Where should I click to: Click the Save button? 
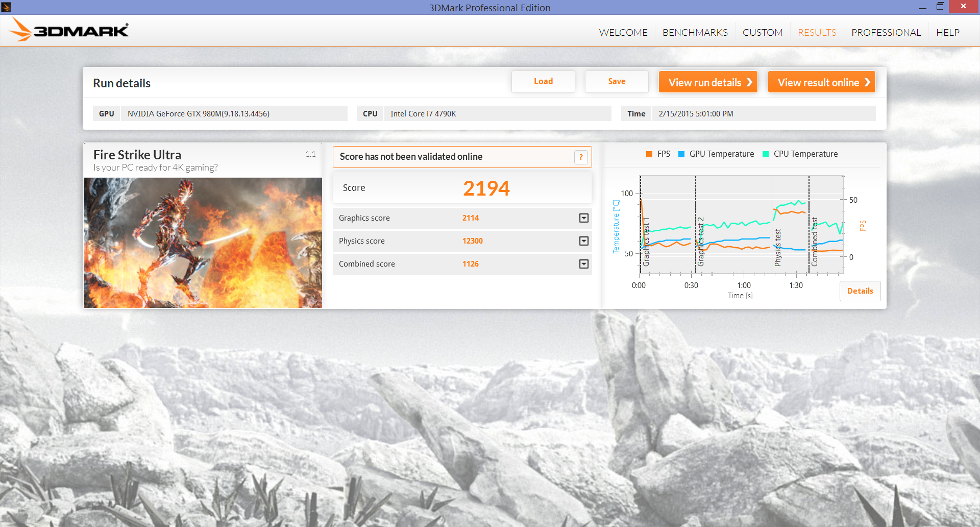(x=617, y=82)
